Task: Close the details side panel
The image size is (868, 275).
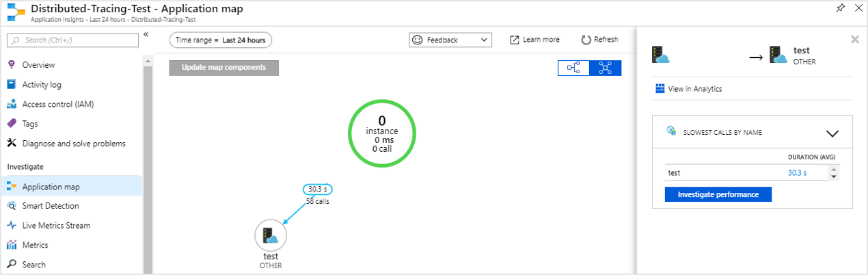Action: [x=854, y=40]
